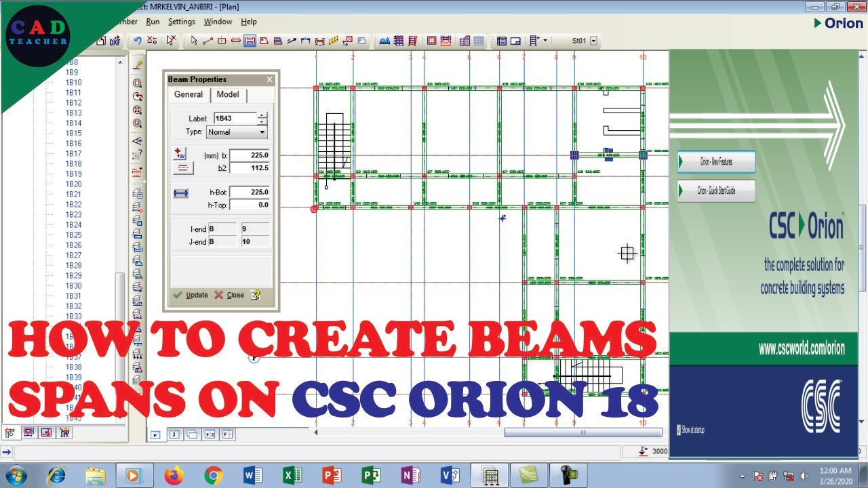The height and width of the screenshot is (488, 868).
Task: Click the Windows Start button
Action: [x=16, y=475]
